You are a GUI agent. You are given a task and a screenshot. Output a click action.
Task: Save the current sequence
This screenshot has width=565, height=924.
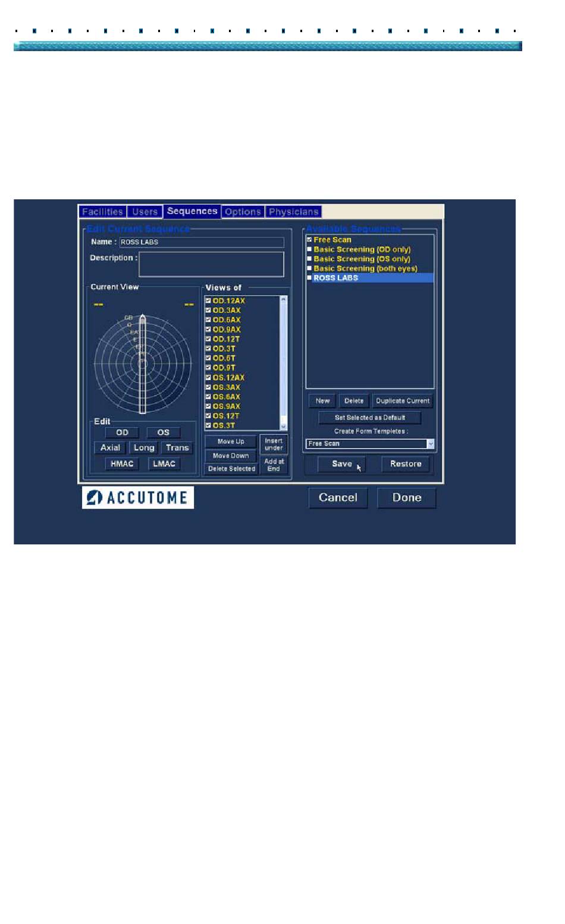point(341,464)
